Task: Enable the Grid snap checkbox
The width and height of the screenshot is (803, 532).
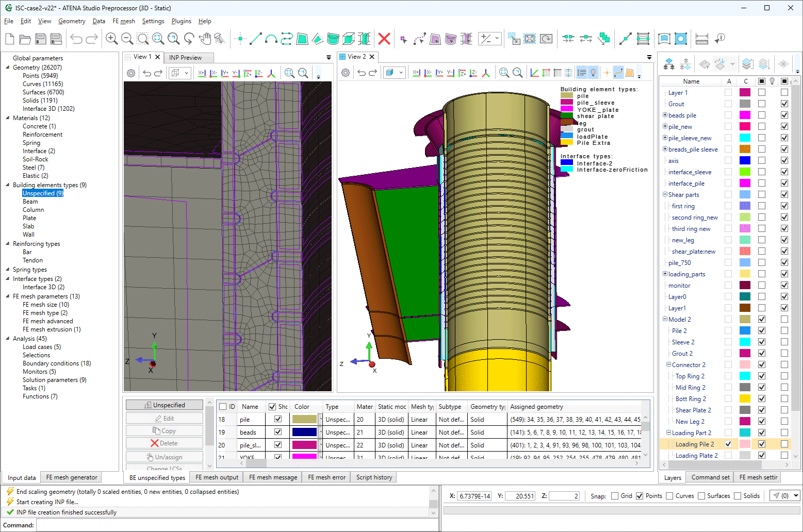Action: click(615, 496)
